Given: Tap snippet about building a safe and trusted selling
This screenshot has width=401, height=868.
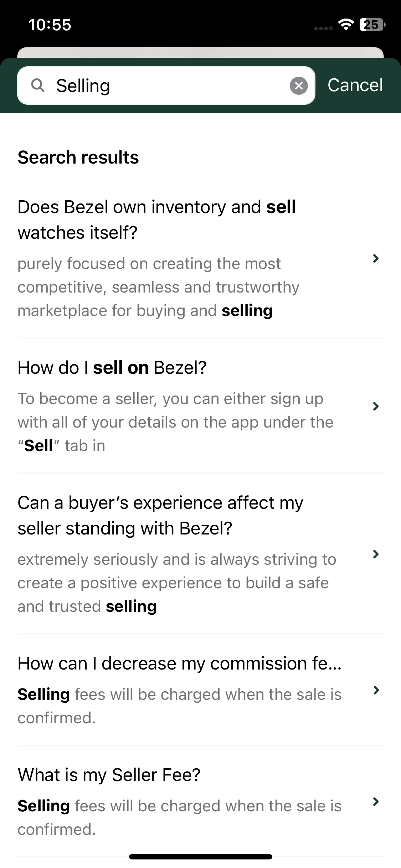Looking at the screenshot, I should point(177,583).
